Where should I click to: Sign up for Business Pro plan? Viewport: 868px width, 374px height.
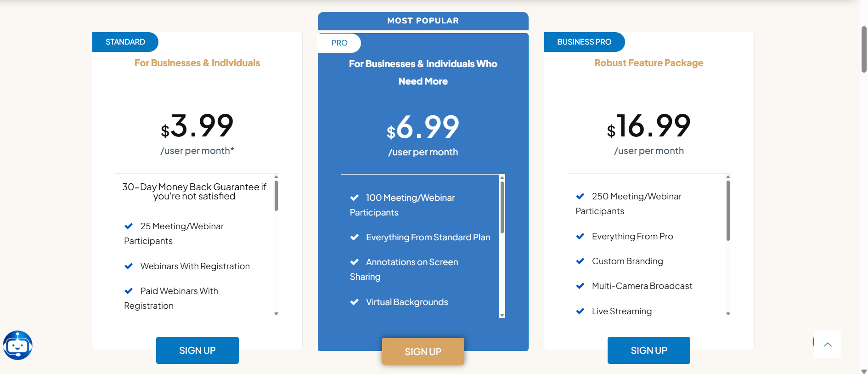[648, 350]
